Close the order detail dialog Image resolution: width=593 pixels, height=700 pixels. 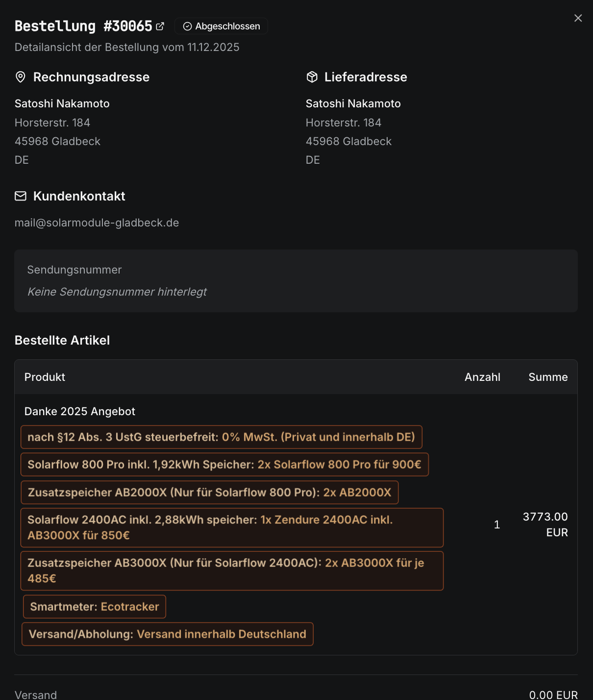[x=578, y=18]
